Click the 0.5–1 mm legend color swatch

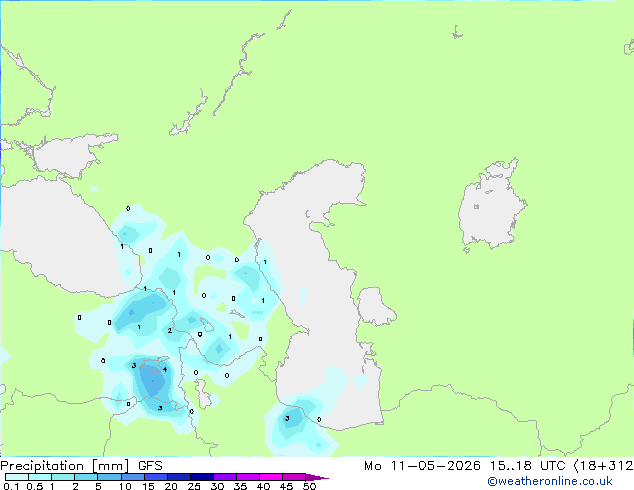[x=40, y=477]
